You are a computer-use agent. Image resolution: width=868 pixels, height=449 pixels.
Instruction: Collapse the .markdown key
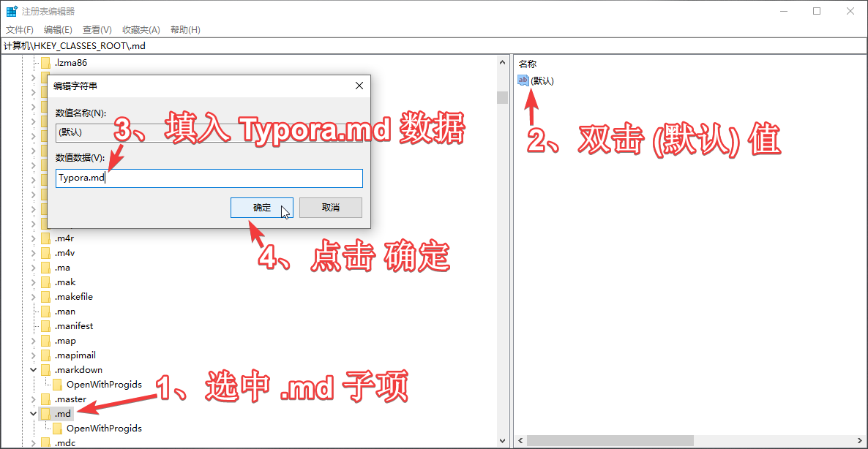tap(33, 370)
